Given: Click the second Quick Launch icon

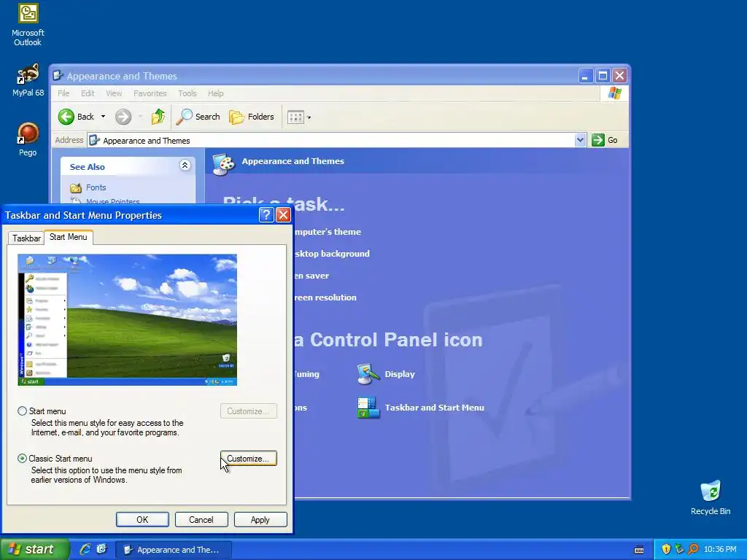Looking at the screenshot, I should pos(101,549).
